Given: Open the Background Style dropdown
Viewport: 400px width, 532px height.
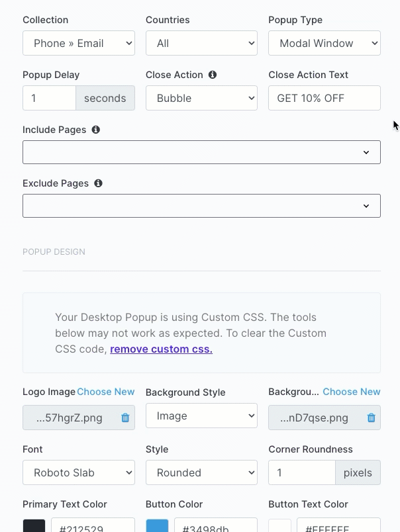Looking at the screenshot, I should pos(202,416).
